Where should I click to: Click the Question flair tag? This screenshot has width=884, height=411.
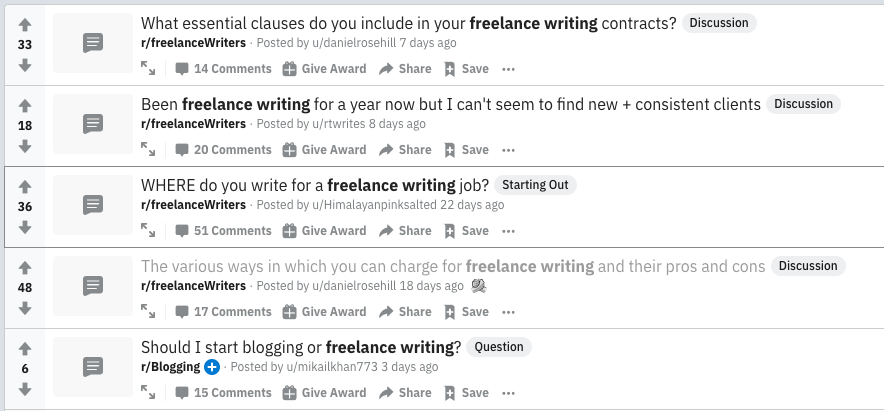pos(497,347)
